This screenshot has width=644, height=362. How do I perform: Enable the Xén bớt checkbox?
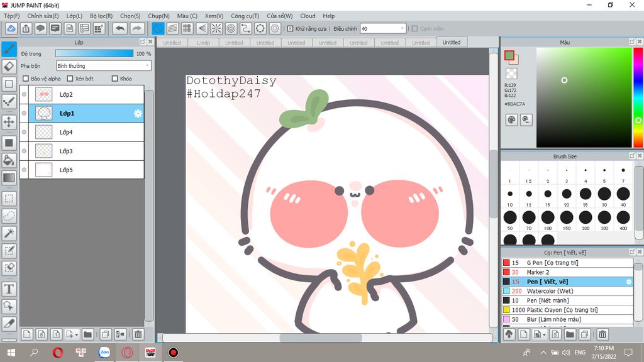point(70,79)
